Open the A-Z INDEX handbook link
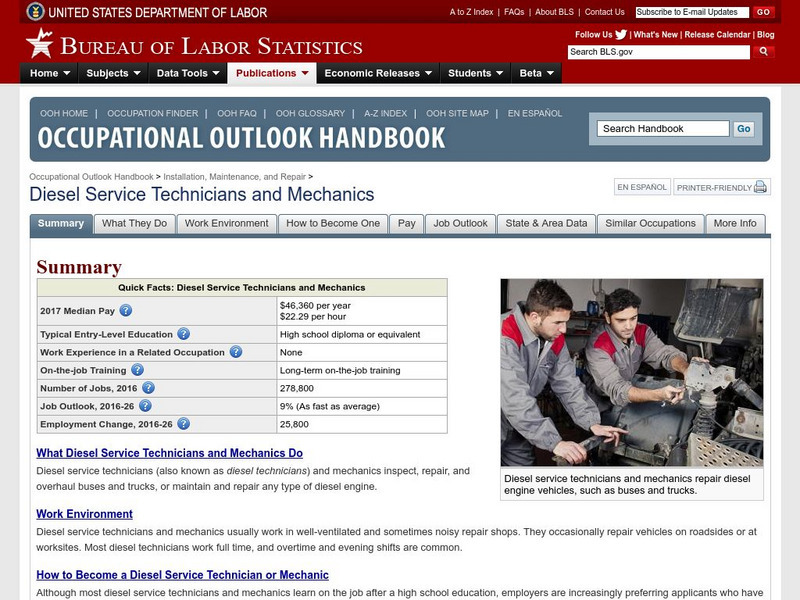Image resolution: width=800 pixels, height=600 pixels. tap(385, 113)
